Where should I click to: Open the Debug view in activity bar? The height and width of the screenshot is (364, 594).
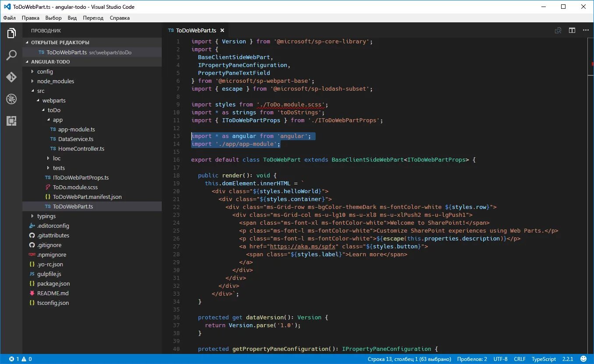(x=11, y=99)
